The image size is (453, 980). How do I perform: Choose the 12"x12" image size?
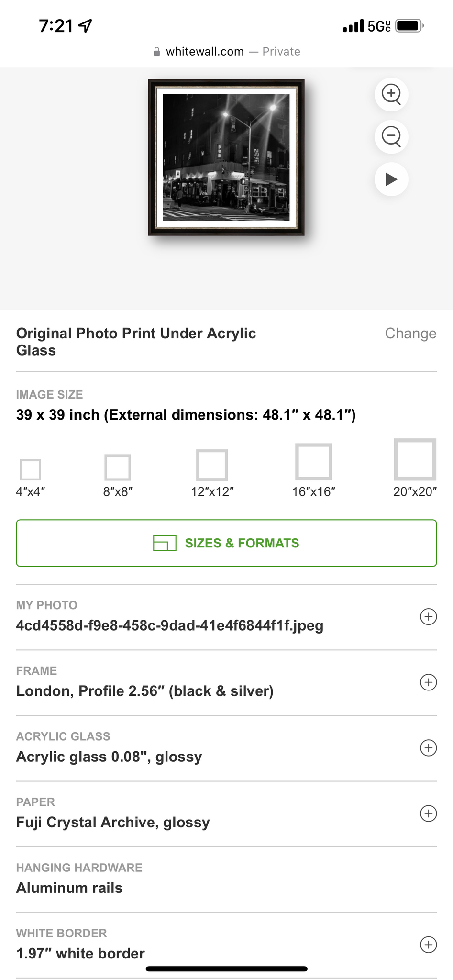click(212, 465)
